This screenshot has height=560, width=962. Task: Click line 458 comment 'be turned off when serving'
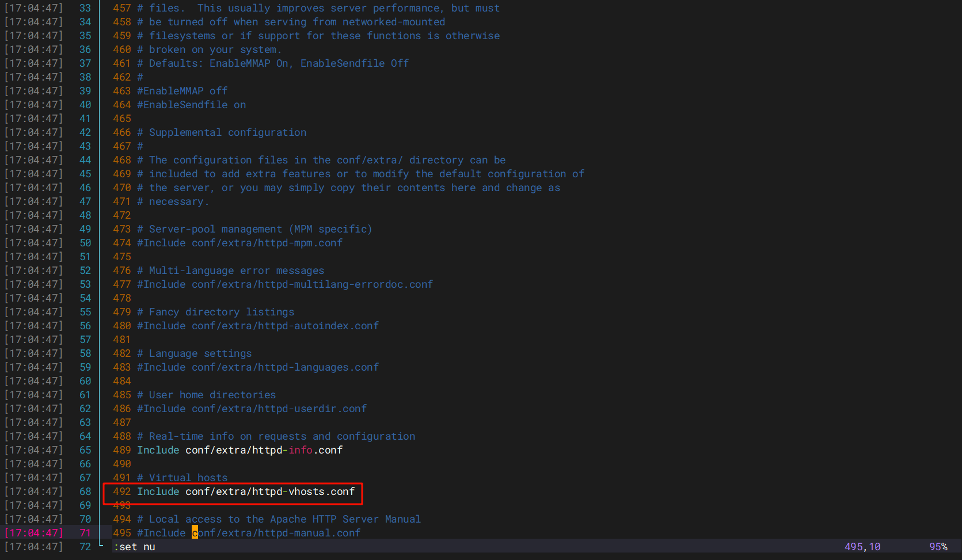point(291,22)
